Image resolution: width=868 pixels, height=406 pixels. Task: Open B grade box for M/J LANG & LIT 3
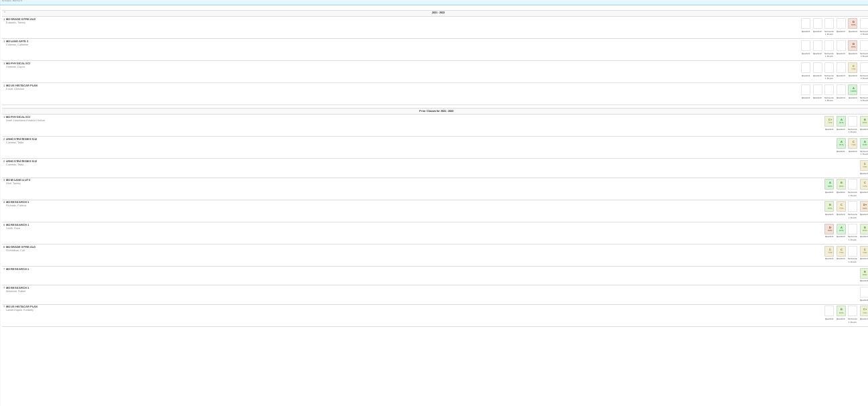[841, 184]
